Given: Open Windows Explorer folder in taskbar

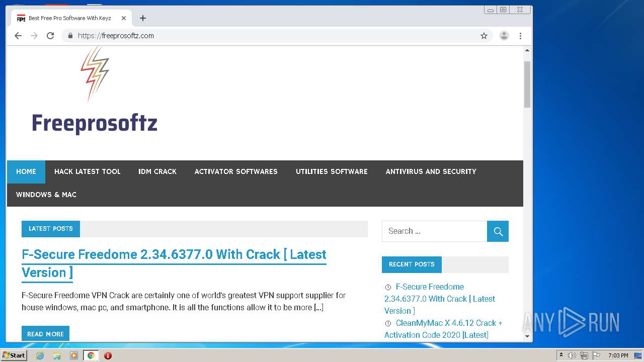Looking at the screenshot, I should click(x=57, y=355).
